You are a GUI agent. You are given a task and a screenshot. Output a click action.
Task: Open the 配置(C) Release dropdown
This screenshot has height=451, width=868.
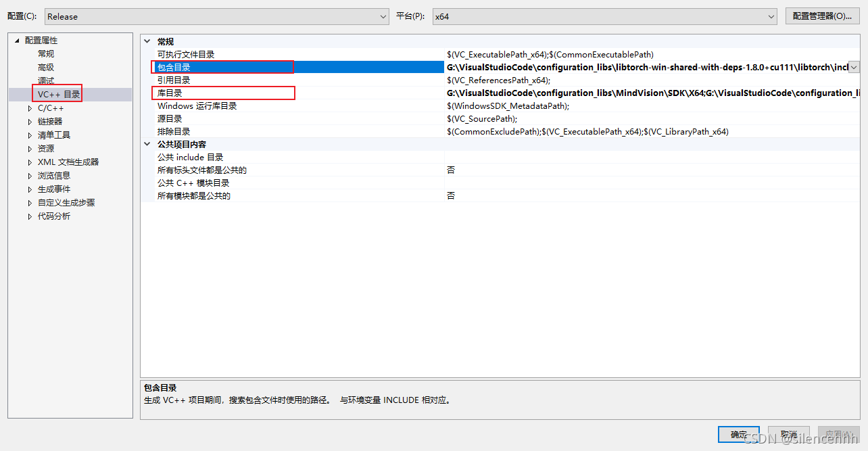point(216,16)
